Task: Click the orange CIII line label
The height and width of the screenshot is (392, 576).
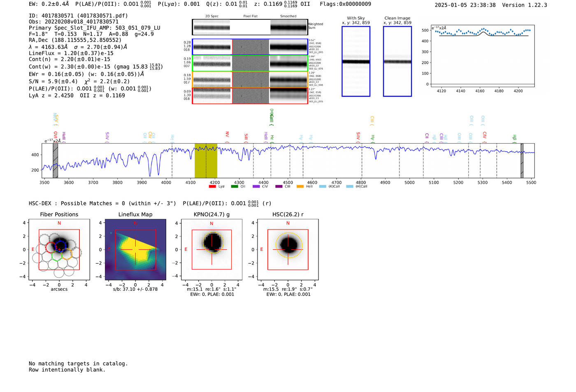Action: 372,121
